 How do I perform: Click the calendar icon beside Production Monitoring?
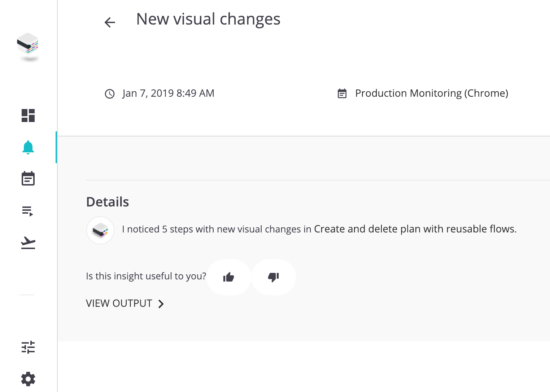click(x=342, y=94)
